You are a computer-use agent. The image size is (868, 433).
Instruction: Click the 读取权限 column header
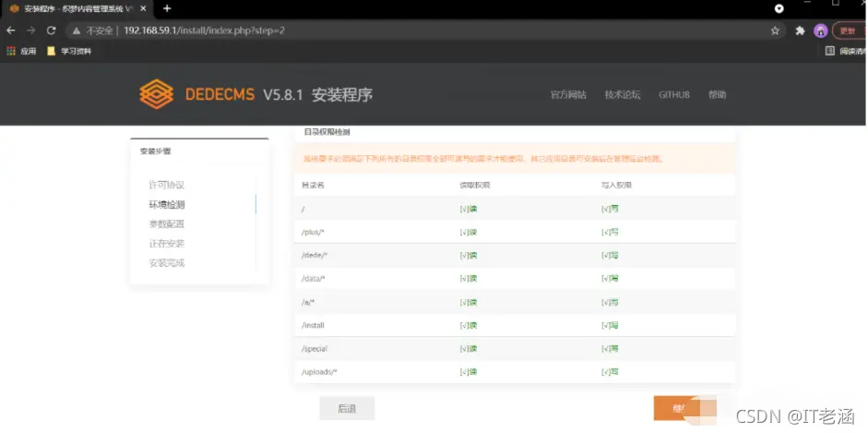coord(475,186)
